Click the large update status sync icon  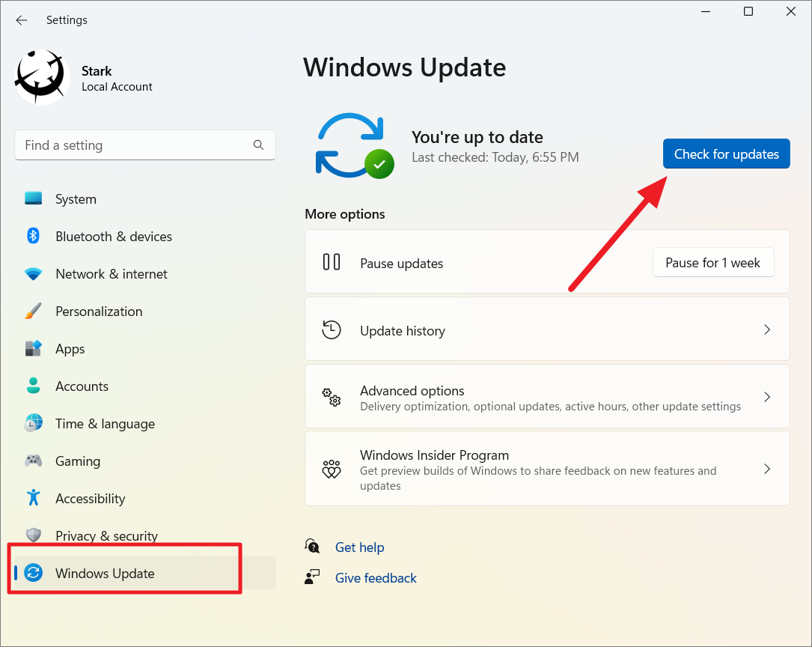pyautogui.click(x=354, y=146)
